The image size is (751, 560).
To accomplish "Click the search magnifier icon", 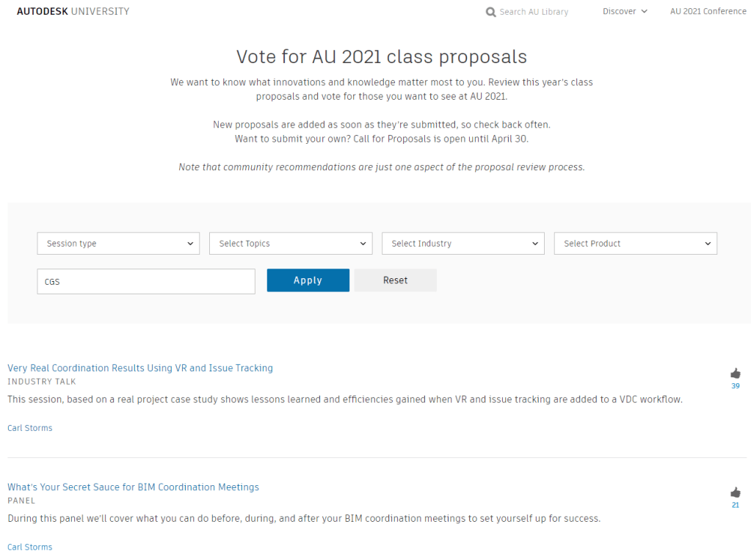I will tap(490, 12).
